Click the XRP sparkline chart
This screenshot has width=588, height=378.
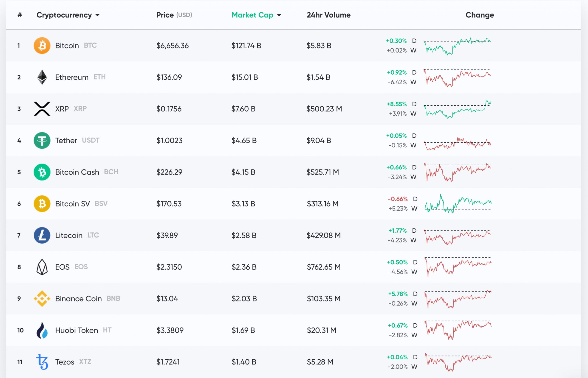point(457,109)
